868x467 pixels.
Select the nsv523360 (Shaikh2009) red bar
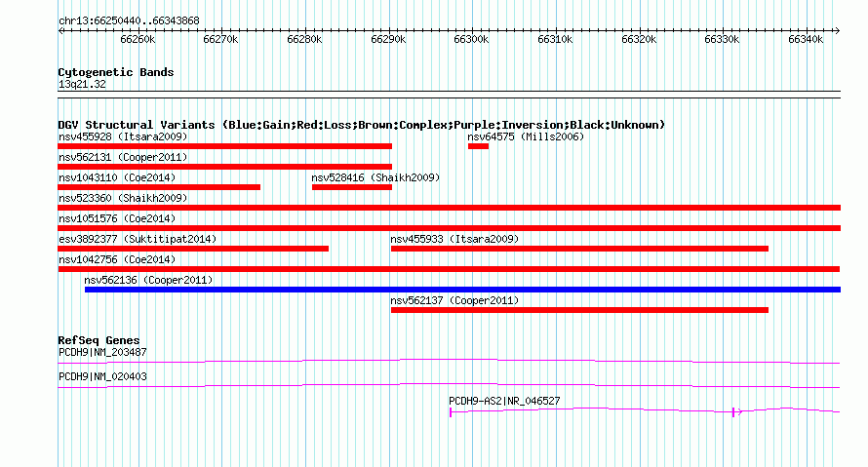[x=449, y=208]
